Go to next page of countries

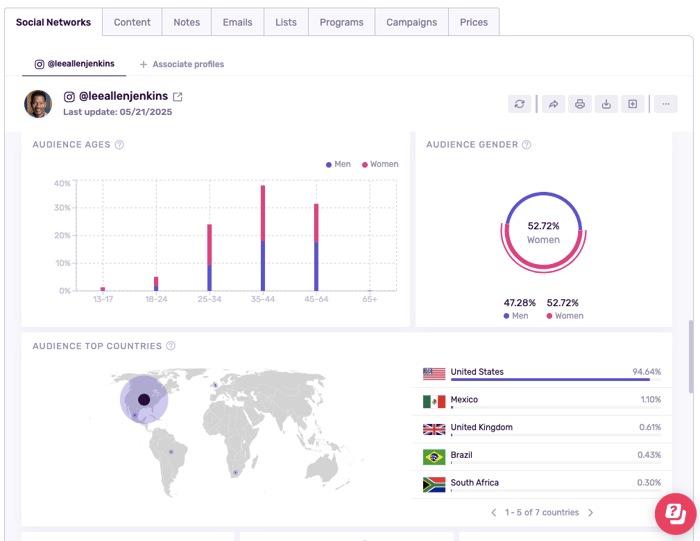coord(590,513)
